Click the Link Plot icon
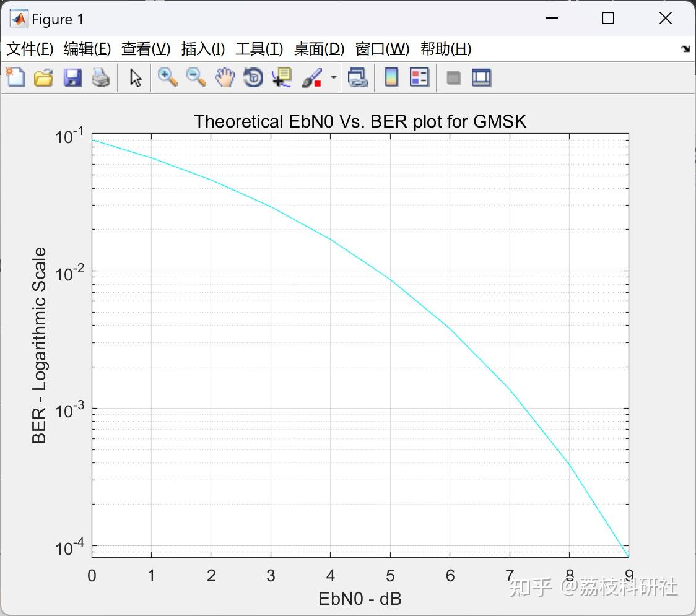 358,77
